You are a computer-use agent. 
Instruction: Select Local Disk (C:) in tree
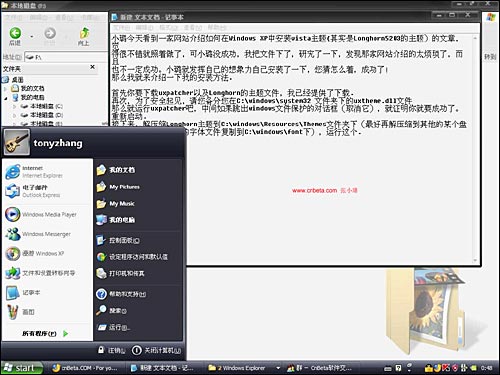tap(42, 106)
